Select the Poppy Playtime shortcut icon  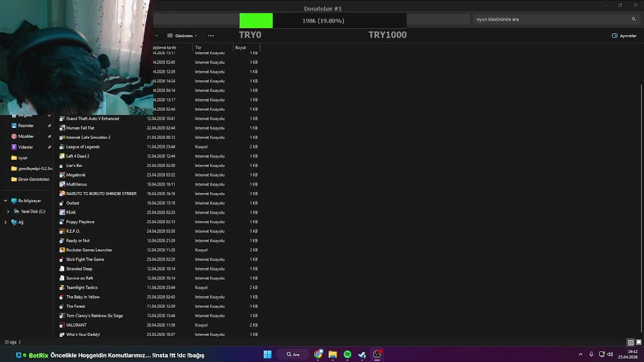pyautogui.click(x=62, y=222)
